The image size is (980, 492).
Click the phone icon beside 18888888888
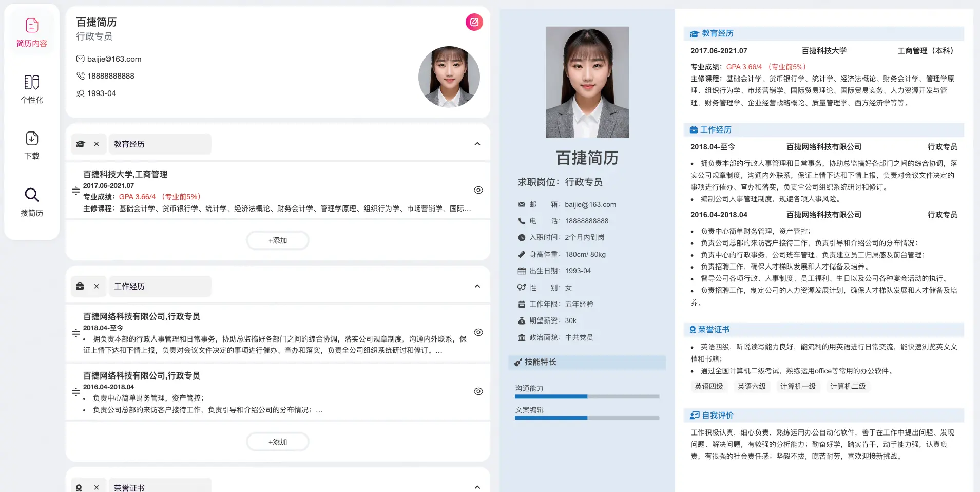81,75
